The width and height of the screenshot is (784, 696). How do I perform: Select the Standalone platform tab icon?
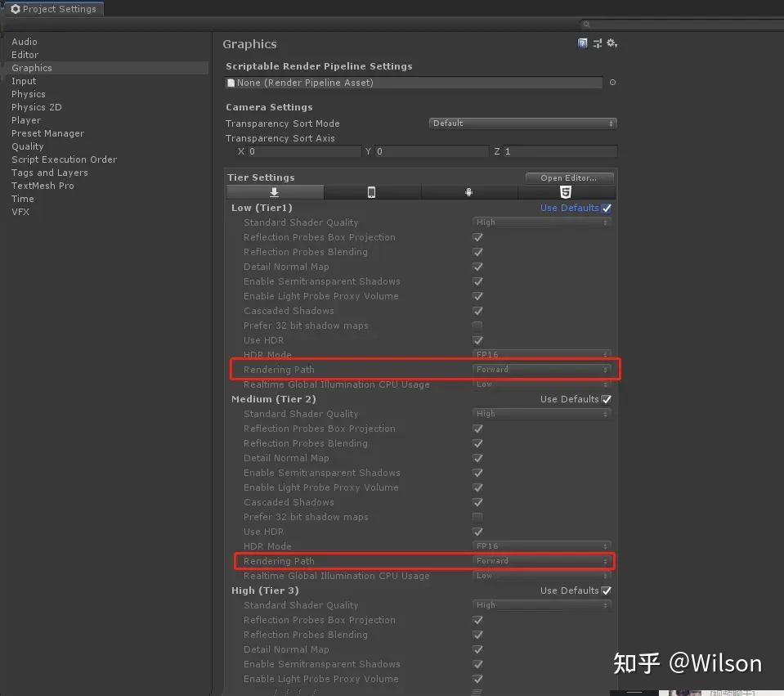pos(275,191)
